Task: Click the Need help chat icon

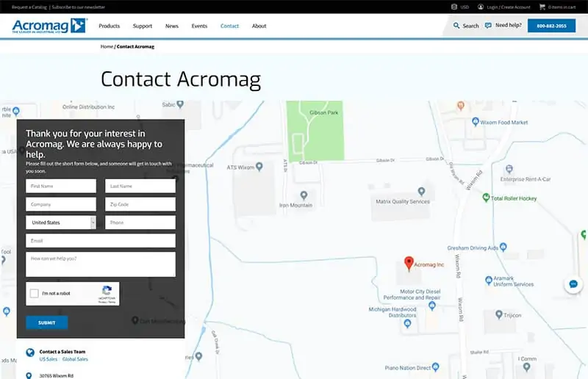Action: click(488, 26)
